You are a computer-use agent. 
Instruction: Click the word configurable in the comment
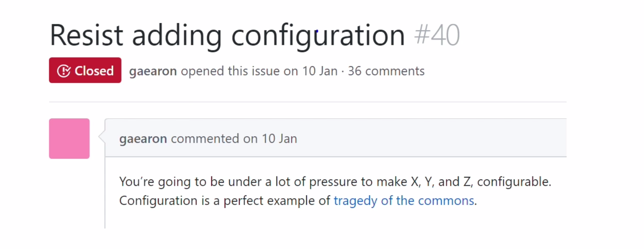click(x=513, y=182)
